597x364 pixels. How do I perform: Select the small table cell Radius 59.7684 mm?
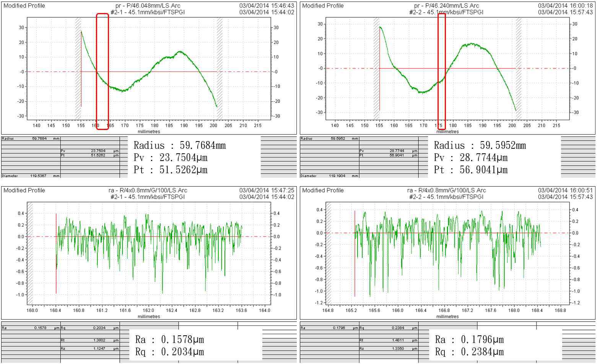[x=31, y=138]
